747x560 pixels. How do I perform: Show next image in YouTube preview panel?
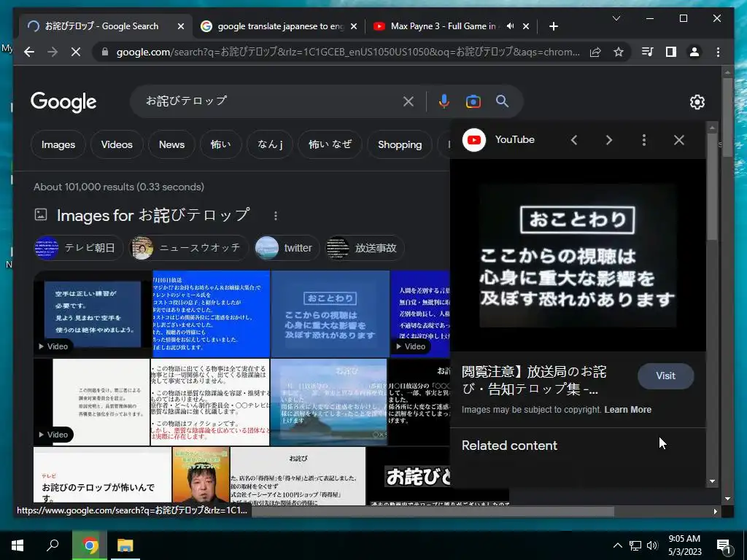pyautogui.click(x=609, y=139)
